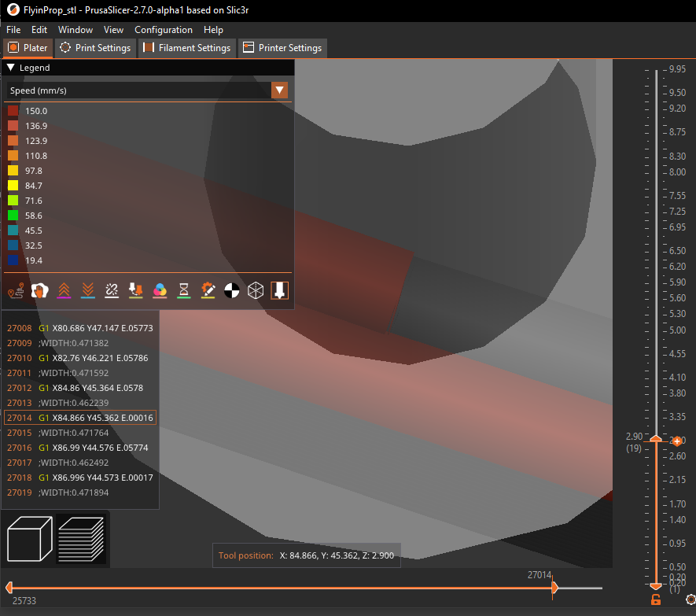Show retractions in the preview
This screenshot has width=696, height=616.
point(64,290)
